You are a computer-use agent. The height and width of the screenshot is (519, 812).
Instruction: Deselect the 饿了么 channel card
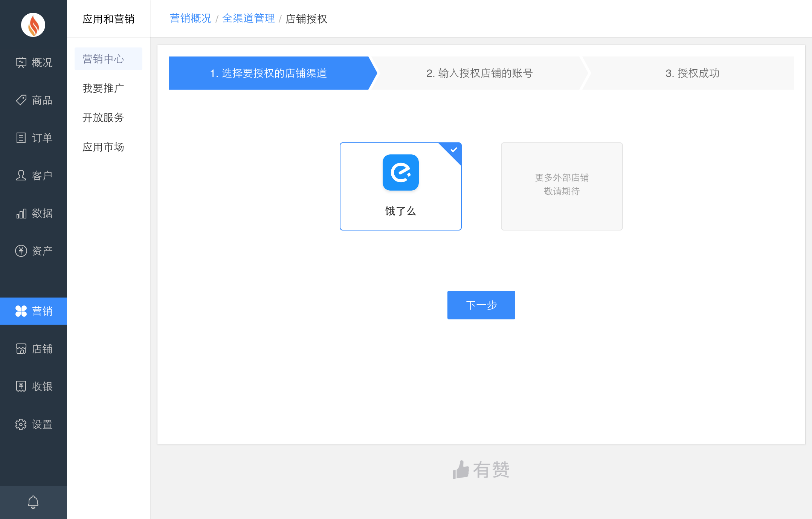(x=400, y=186)
